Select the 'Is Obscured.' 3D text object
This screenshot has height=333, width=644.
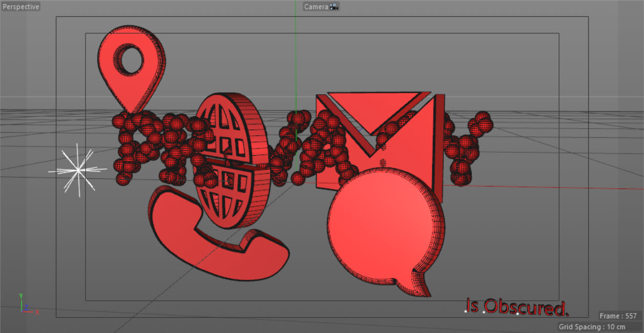coord(517,306)
